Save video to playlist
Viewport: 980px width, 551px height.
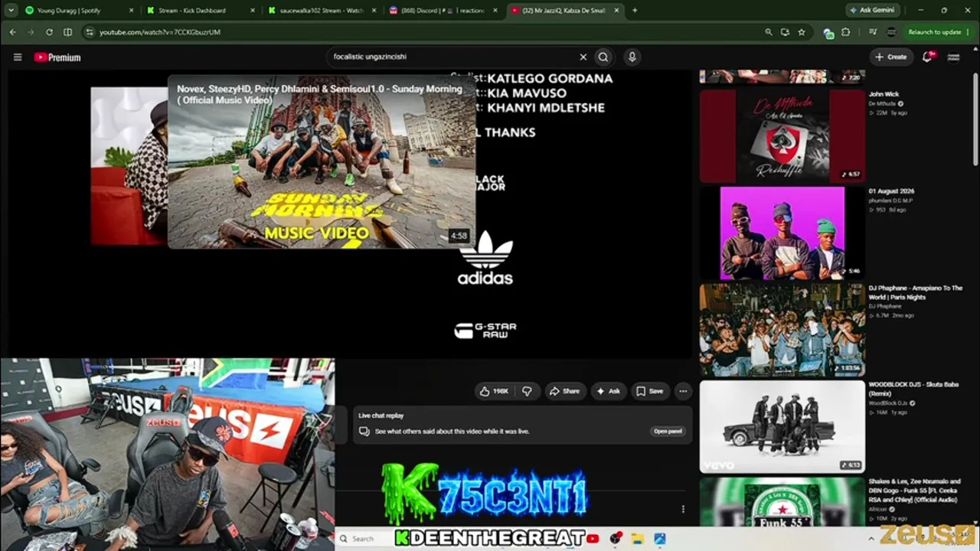point(649,391)
